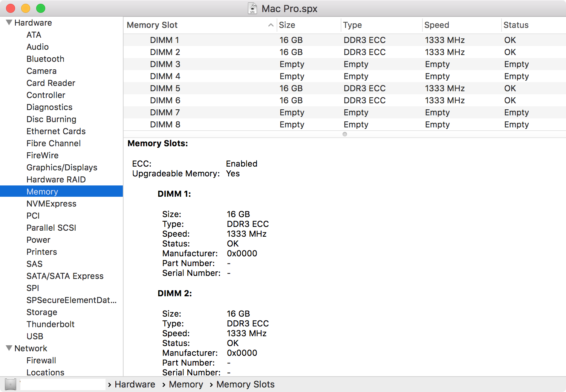The image size is (566, 392).
Task: Select Audio in the sidebar
Action: [x=38, y=47]
